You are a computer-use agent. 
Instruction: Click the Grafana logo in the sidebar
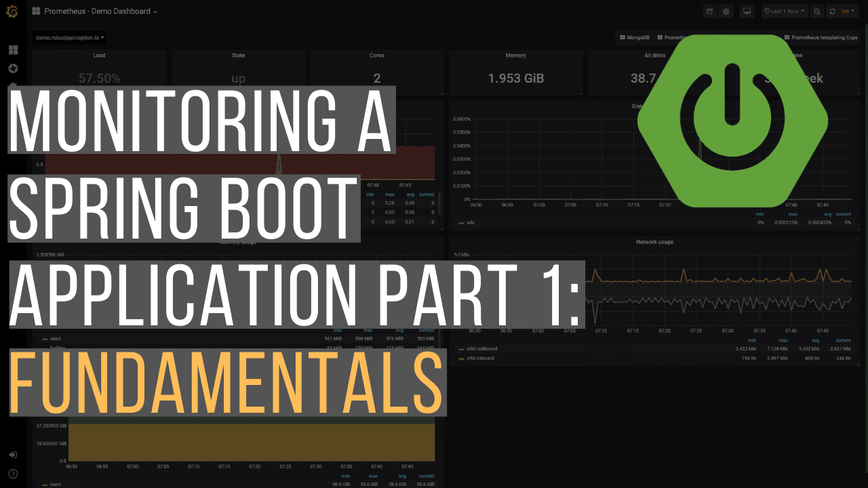pos(12,12)
